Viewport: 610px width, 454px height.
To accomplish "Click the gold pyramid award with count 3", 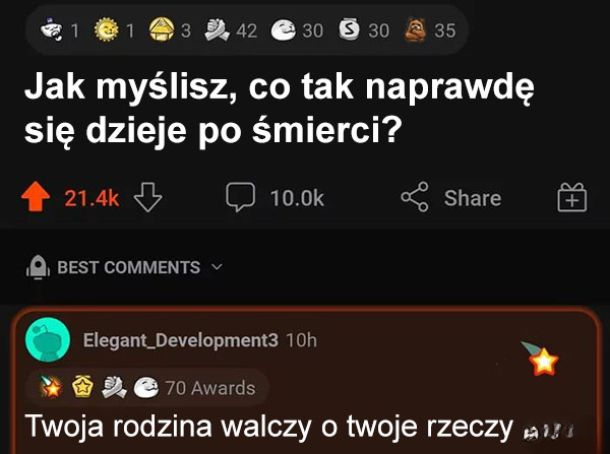I will [161, 30].
